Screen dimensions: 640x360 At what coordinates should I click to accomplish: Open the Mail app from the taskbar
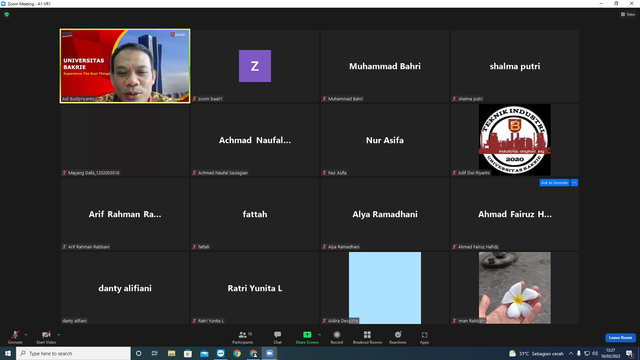point(204,353)
